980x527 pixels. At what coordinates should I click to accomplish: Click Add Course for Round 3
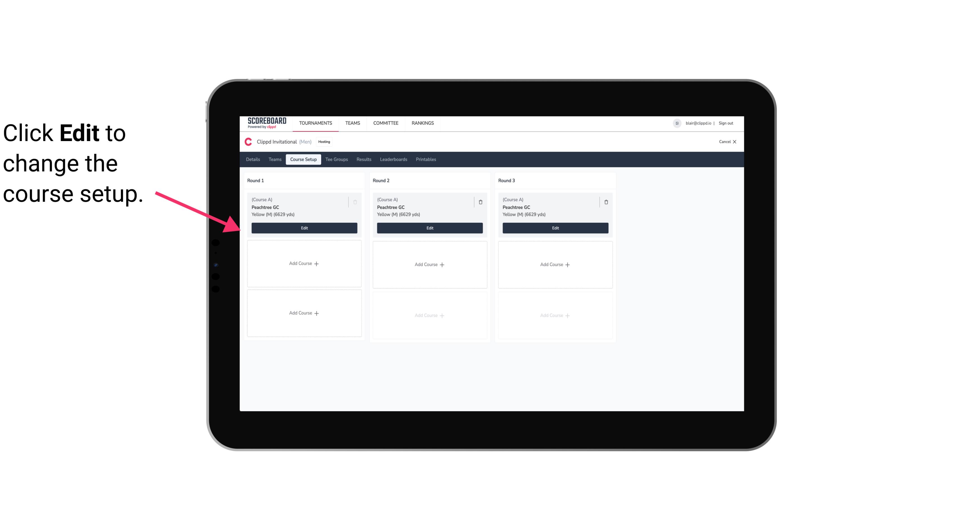[555, 265]
